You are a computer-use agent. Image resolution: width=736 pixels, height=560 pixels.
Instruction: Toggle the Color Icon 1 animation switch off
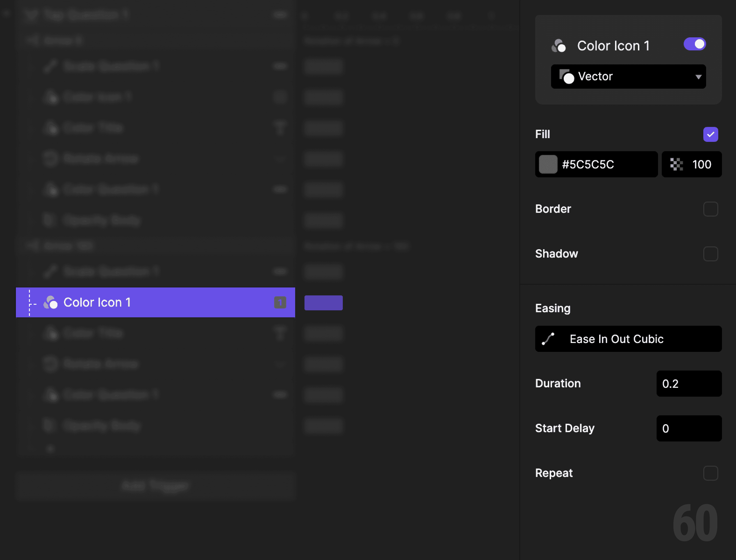(695, 44)
